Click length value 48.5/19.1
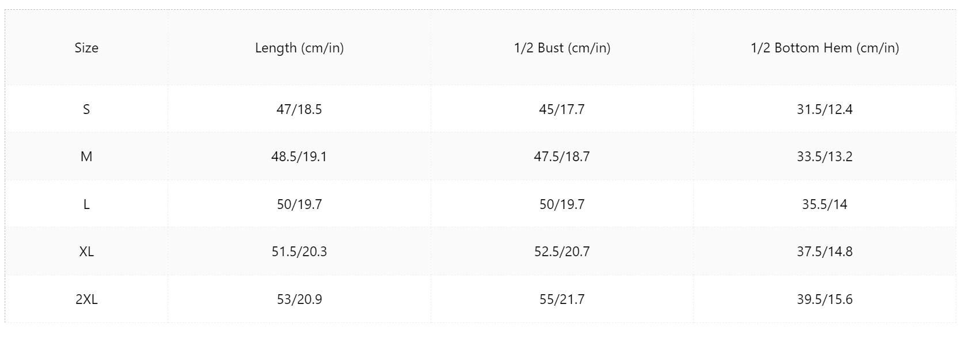The image size is (980, 346). (x=299, y=157)
